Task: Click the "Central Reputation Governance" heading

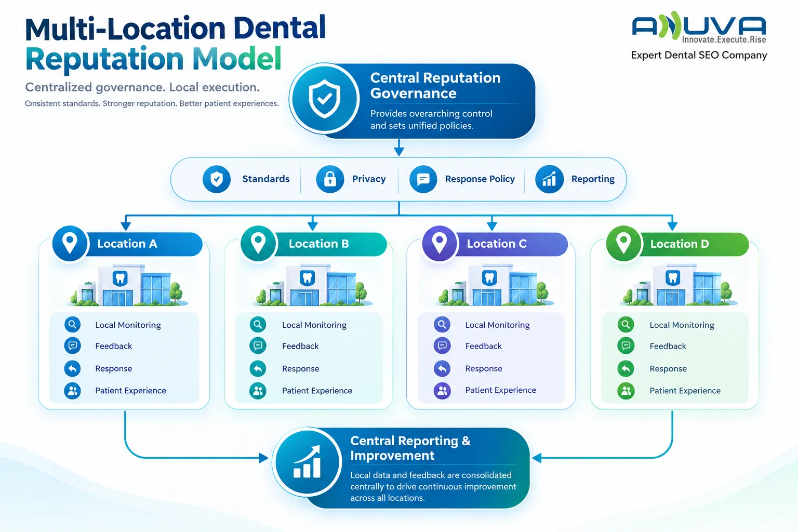Action: coord(435,85)
